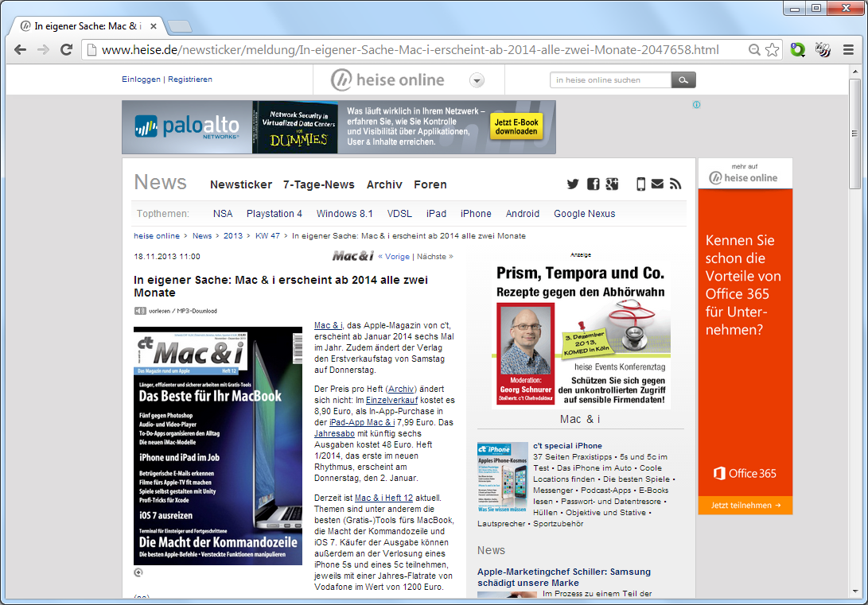Focus the heise online search field
Screen dimensions: 868x605
pyautogui.click(x=610, y=80)
